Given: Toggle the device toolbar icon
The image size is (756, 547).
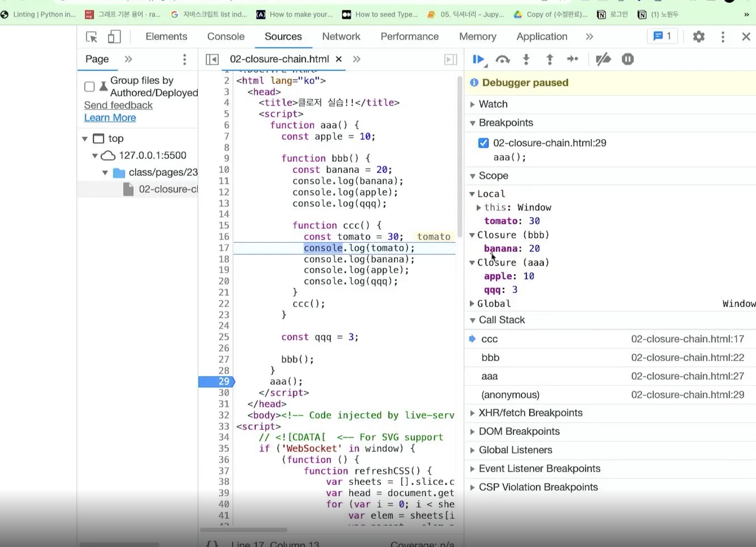Looking at the screenshot, I should [114, 37].
